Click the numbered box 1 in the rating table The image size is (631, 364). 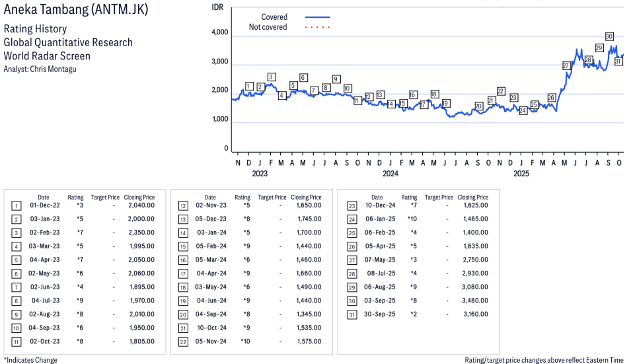(x=16, y=205)
